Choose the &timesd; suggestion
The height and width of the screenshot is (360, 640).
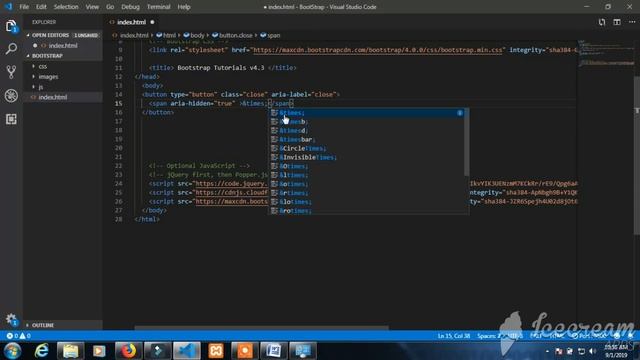click(x=368, y=131)
